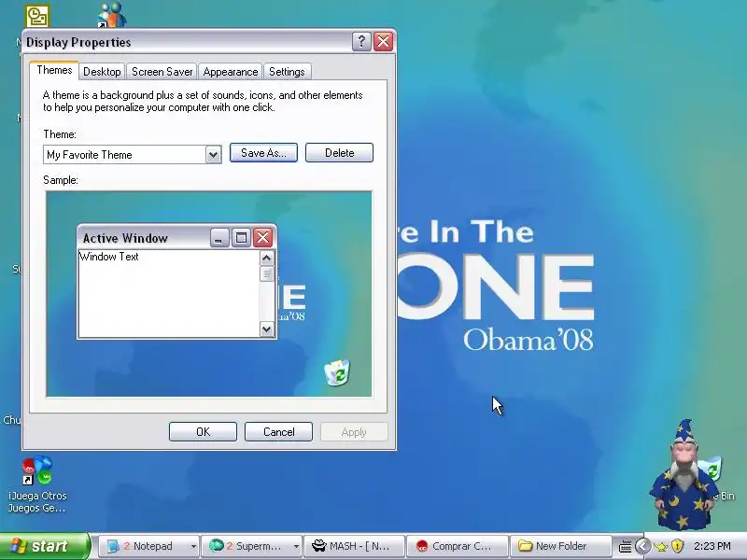Click the help question mark button
Viewport: 747px width, 560px height.
point(361,42)
